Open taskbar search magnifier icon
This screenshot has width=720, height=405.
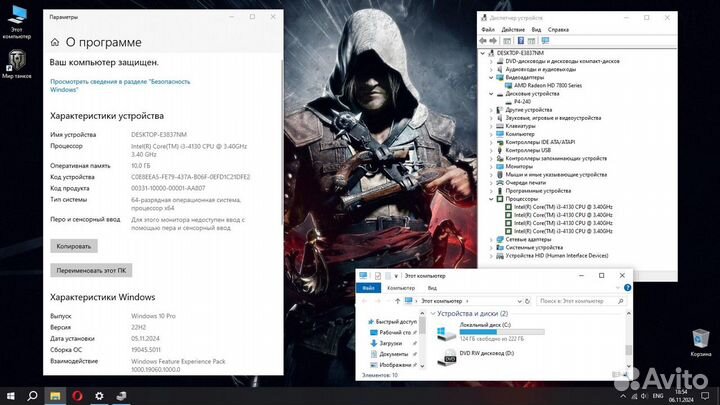(x=32, y=396)
